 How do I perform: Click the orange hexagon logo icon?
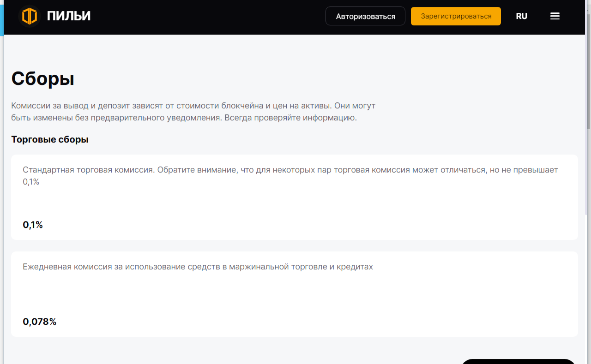point(30,16)
